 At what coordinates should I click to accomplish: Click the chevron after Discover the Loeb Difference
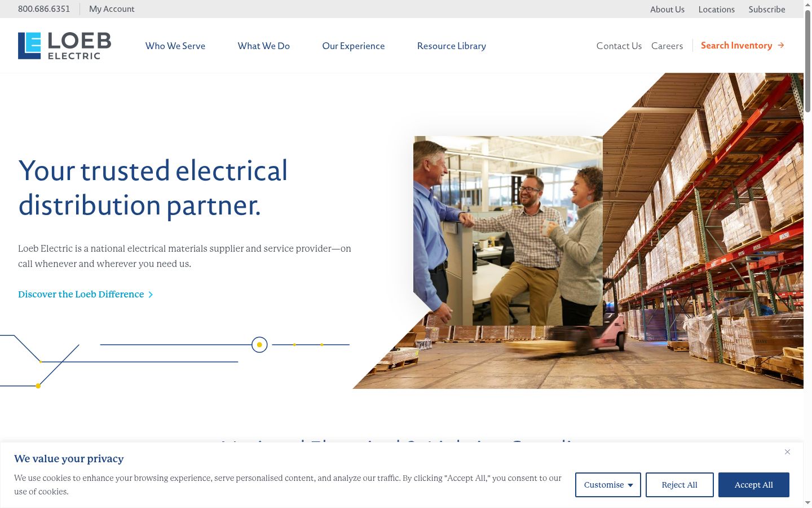pyautogui.click(x=151, y=295)
